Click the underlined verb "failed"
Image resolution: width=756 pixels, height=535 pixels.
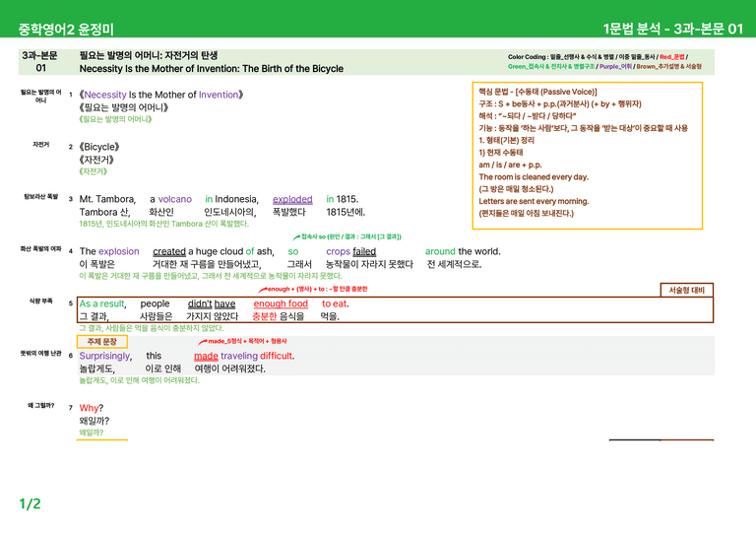(364, 251)
